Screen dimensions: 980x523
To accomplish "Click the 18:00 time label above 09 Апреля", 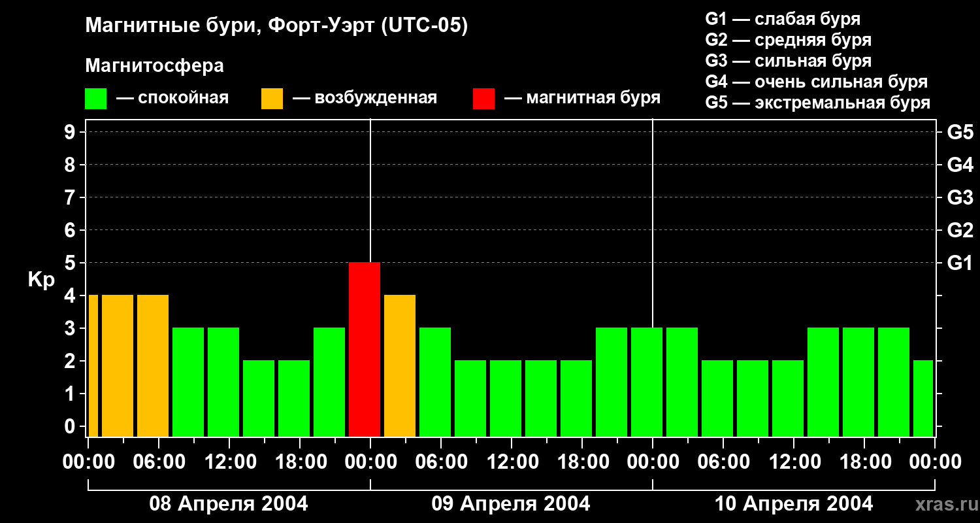I will tap(582, 462).
